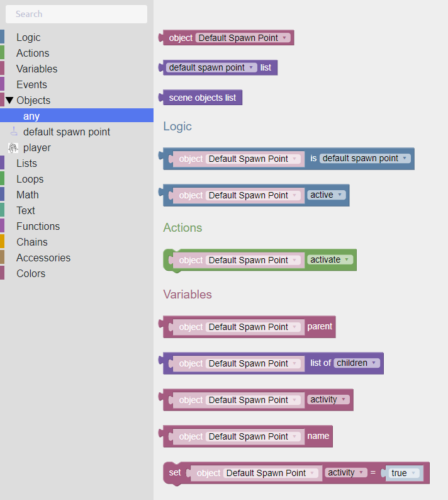Click the player character icon in sidebar
This screenshot has height=500, width=448.
[13, 147]
